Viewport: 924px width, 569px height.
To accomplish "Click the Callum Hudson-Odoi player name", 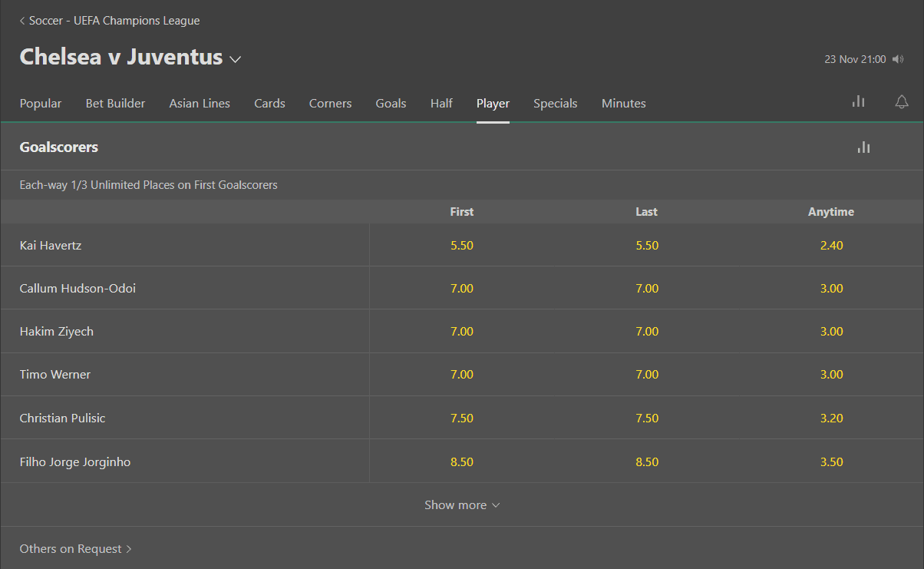I will [78, 289].
